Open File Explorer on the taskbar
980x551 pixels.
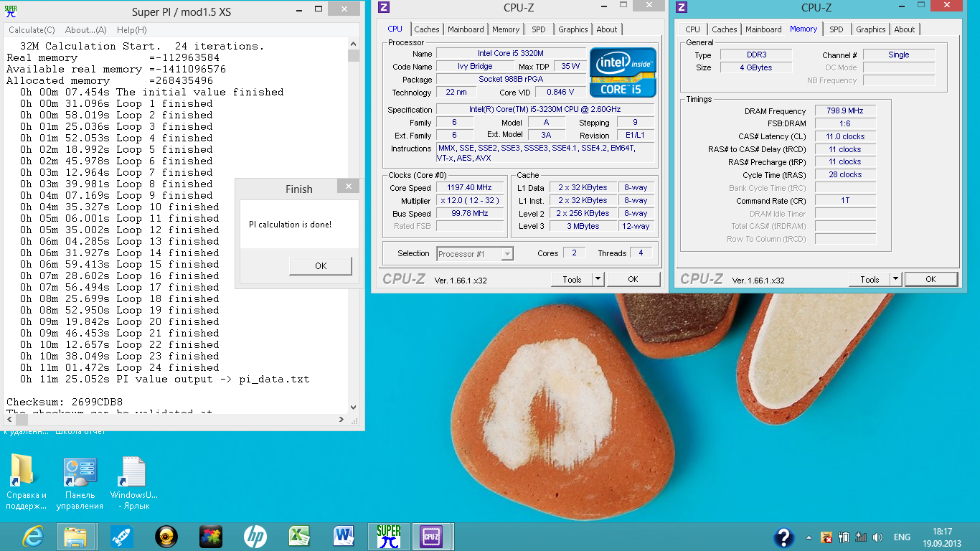(75, 537)
